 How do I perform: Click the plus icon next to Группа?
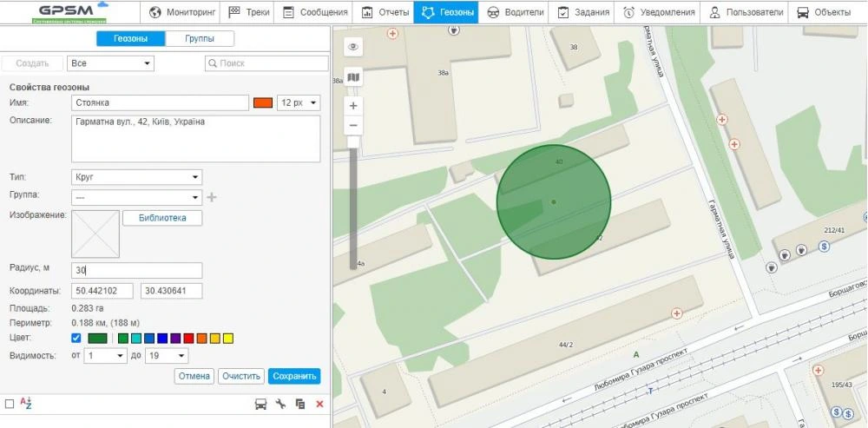(x=212, y=197)
